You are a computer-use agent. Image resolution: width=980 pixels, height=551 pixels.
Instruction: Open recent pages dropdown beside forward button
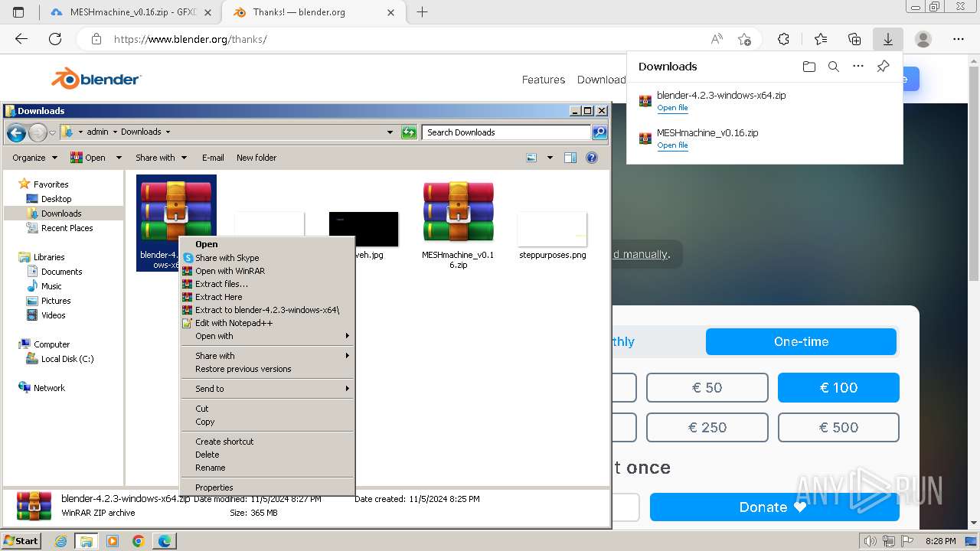pos(52,132)
